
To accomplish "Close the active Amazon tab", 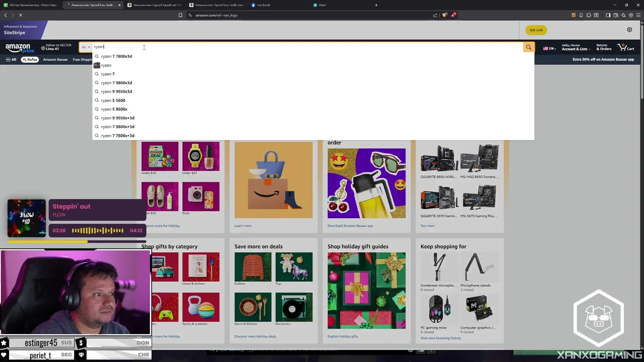I will 119,5.
